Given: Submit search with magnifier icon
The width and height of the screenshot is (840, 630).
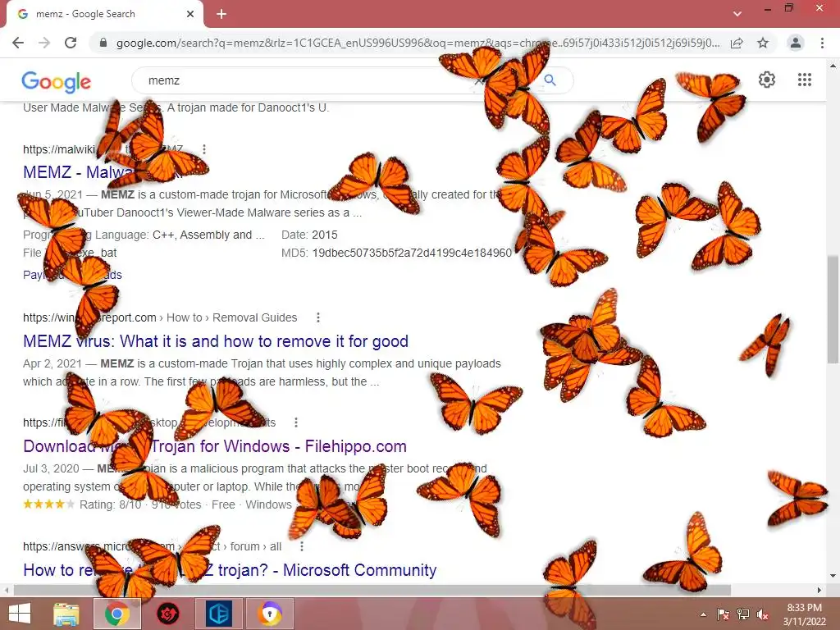Looking at the screenshot, I should (550, 80).
